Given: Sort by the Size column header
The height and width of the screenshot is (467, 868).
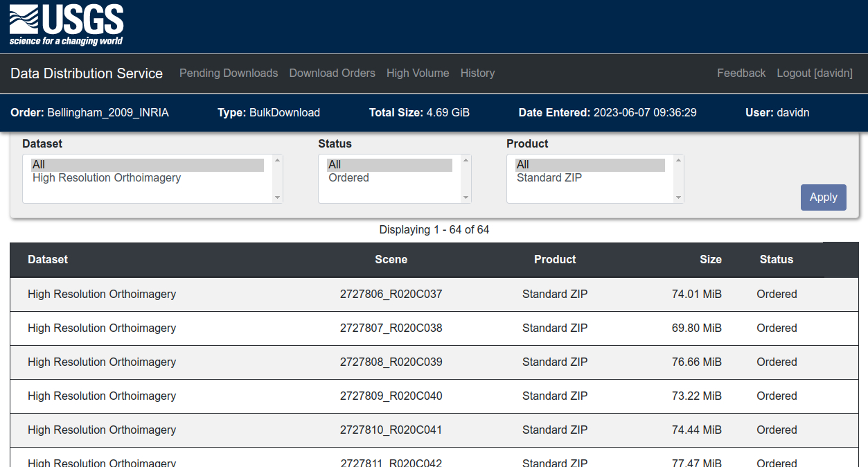Looking at the screenshot, I should point(710,260).
